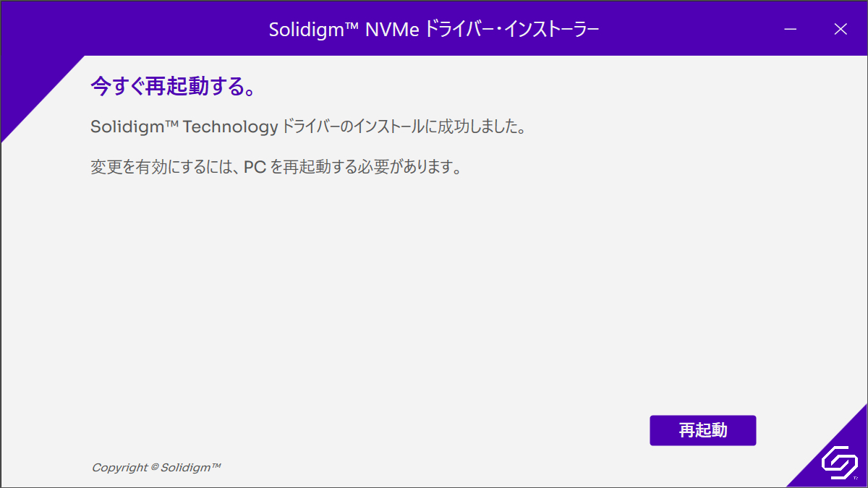Select the heading 今すぐ再起動する。
The image size is (868, 488).
tap(172, 87)
